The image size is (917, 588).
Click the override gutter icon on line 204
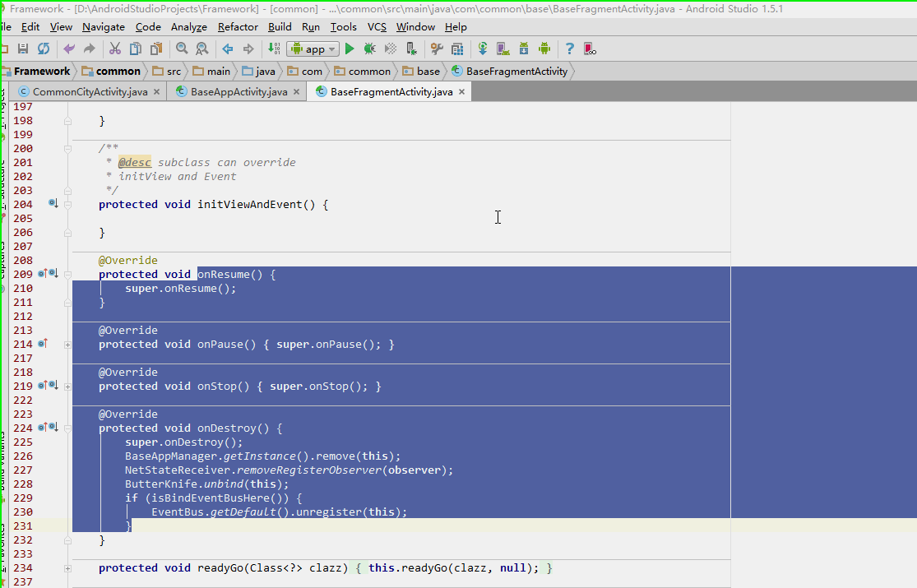point(53,203)
